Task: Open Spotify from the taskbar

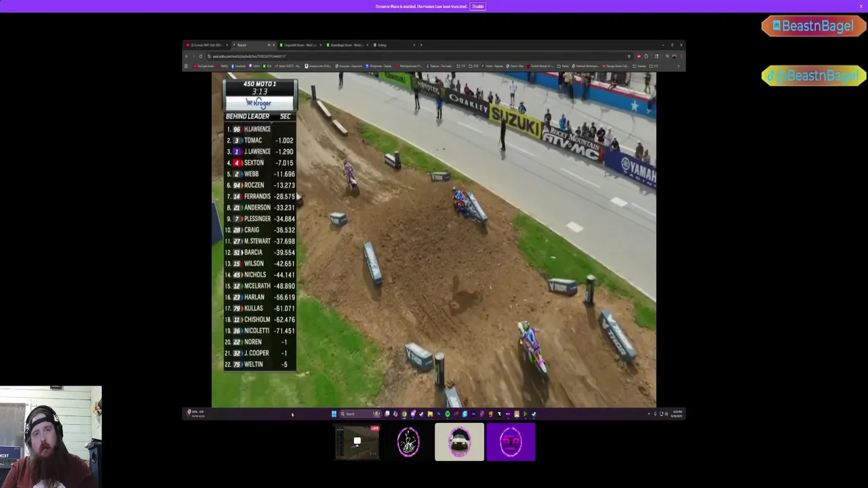Action: coord(448,413)
